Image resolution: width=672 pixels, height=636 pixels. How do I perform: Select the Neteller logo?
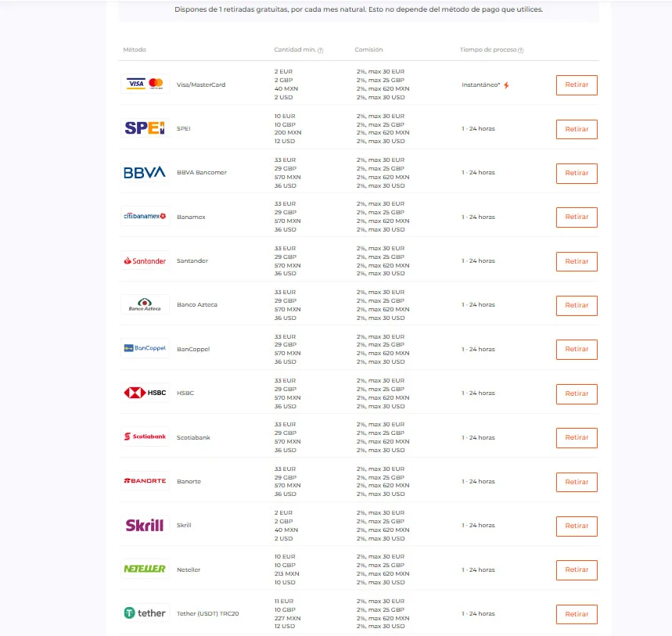point(145,569)
